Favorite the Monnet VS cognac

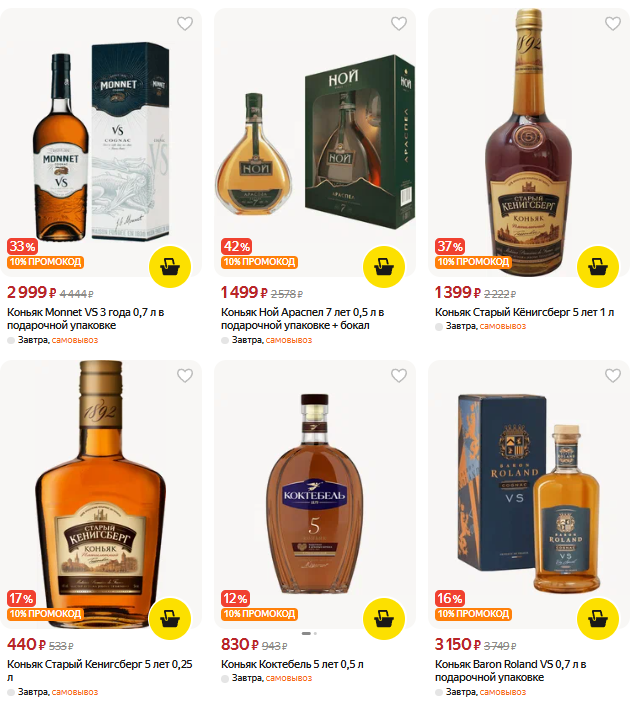[x=185, y=23]
